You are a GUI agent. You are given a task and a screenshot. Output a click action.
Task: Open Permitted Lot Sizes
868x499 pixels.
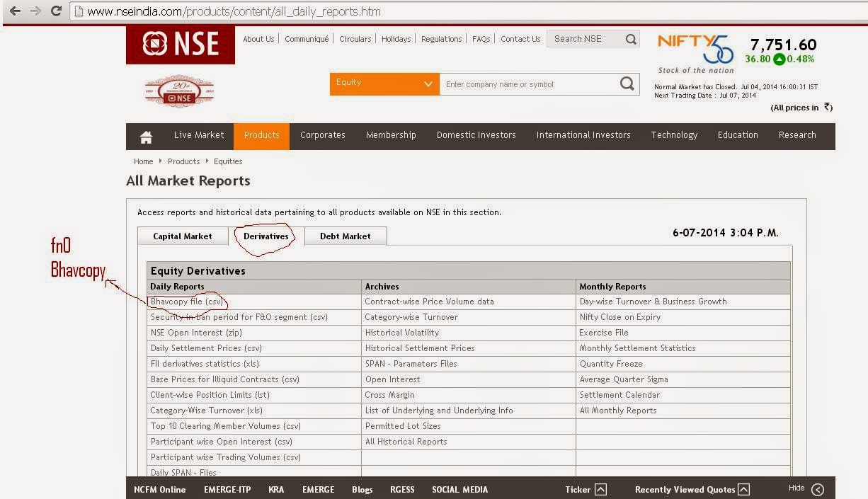403,426
